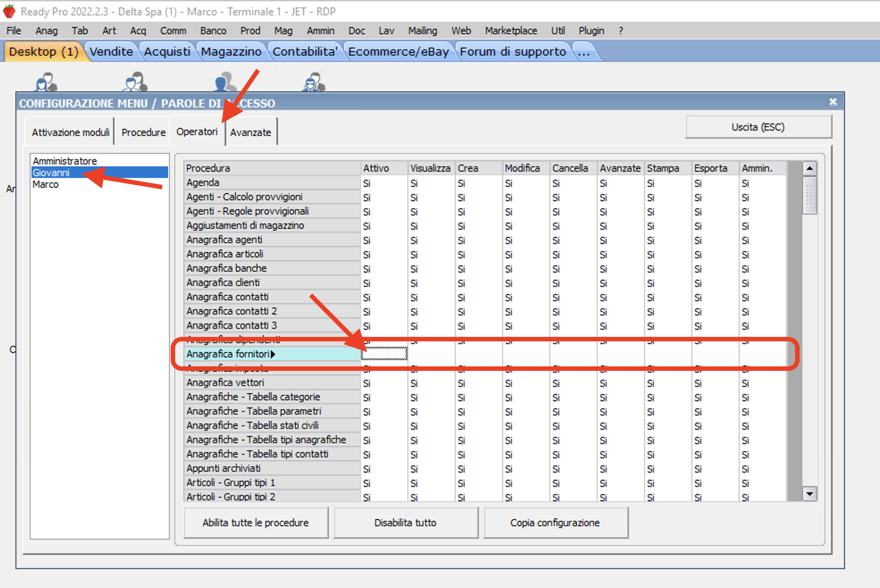Select the Anagrafica clienti procedure row
880x588 pixels.
click(272, 282)
